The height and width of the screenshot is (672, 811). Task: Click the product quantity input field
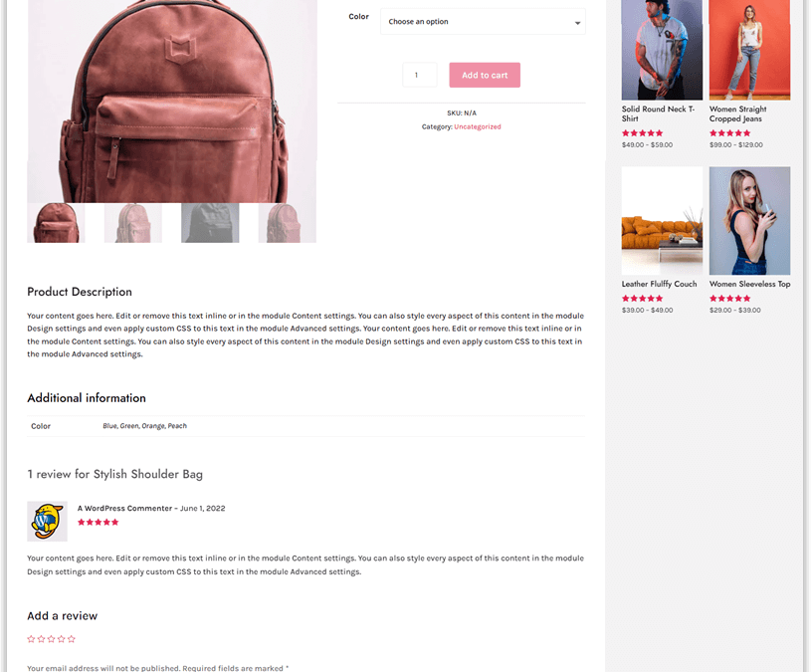[x=420, y=75]
